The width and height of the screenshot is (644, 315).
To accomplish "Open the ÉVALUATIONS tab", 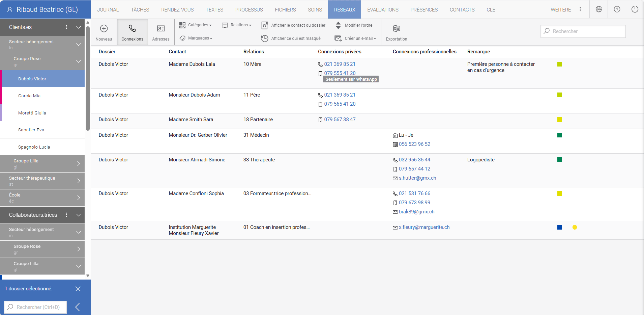I will point(383,9).
